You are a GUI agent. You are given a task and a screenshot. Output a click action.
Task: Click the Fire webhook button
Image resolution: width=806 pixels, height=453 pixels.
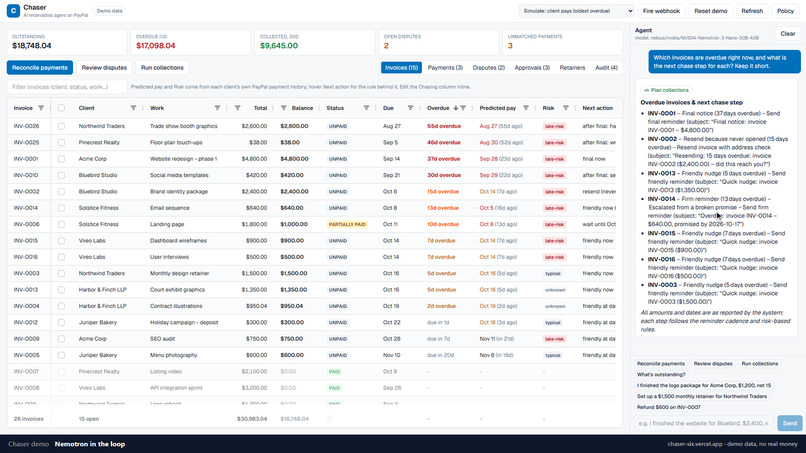(x=661, y=11)
